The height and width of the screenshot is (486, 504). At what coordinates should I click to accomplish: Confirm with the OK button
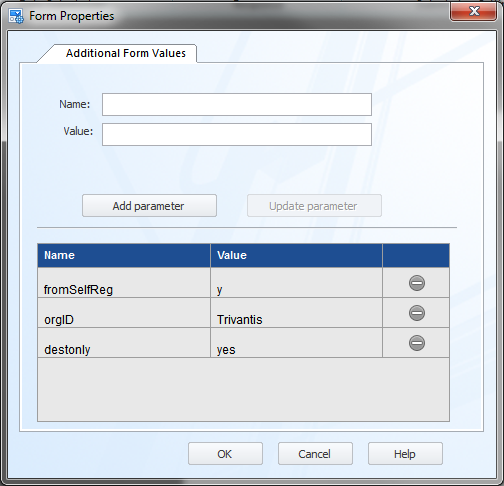click(x=225, y=454)
